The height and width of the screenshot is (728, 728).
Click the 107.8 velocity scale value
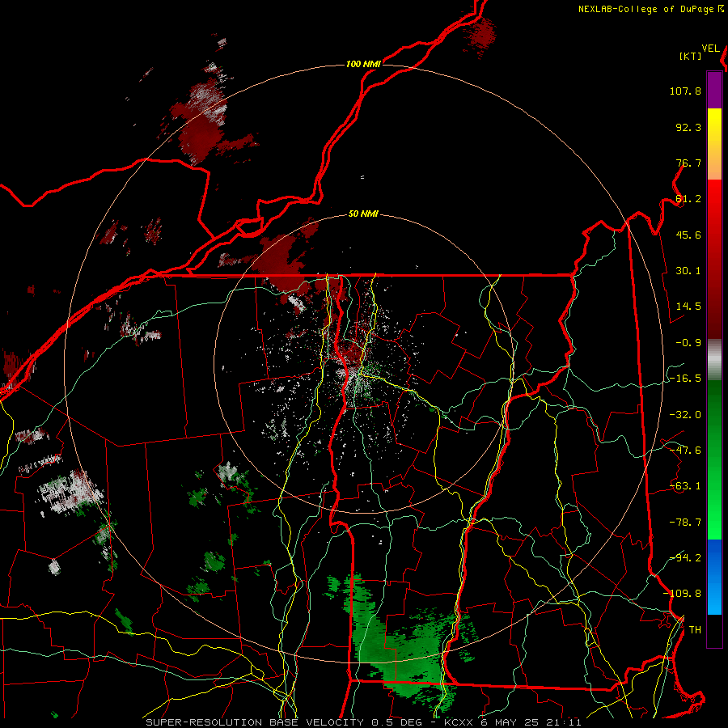tap(685, 91)
